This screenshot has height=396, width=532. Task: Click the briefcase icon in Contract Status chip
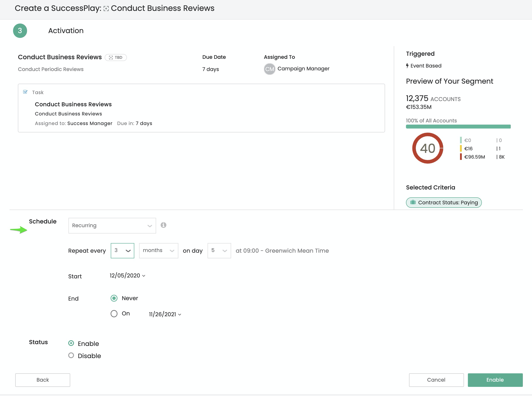pyautogui.click(x=413, y=202)
